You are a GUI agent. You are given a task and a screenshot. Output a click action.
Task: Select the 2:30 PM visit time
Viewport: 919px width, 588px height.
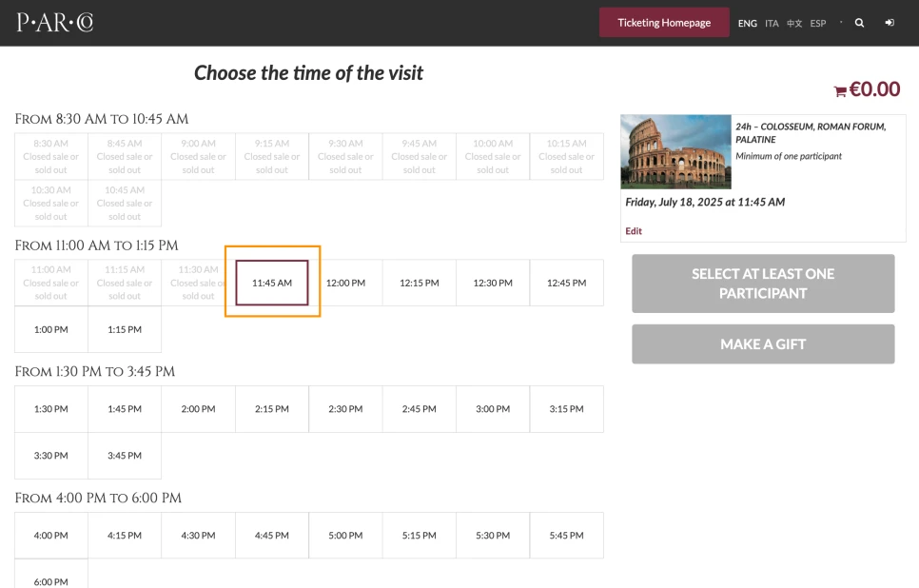pyautogui.click(x=345, y=409)
